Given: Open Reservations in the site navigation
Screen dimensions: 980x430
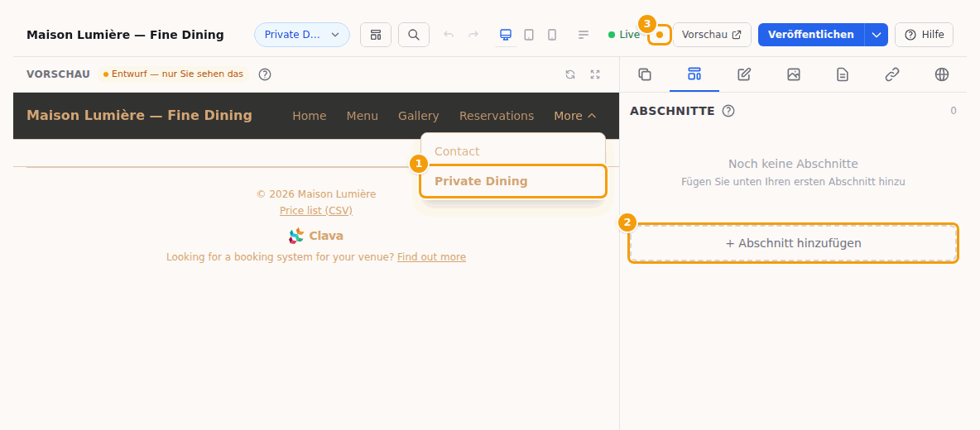Looking at the screenshot, I should (x=497, y=116).
